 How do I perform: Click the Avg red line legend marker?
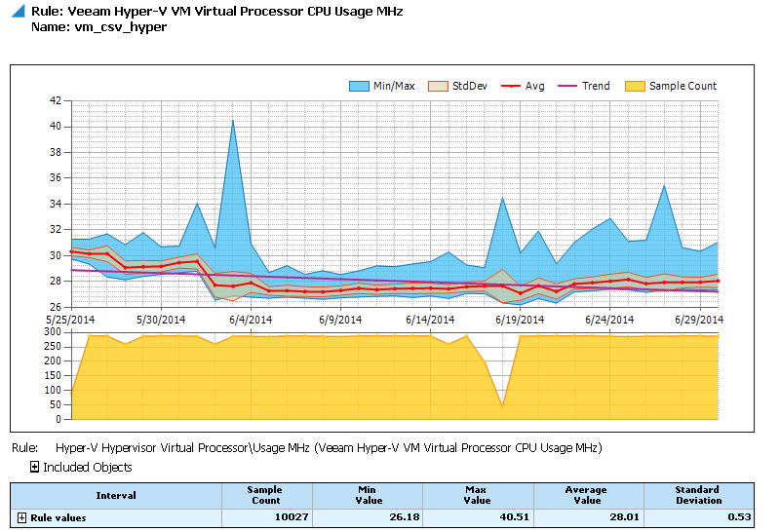pyautogui.click(x=511, y=86)
